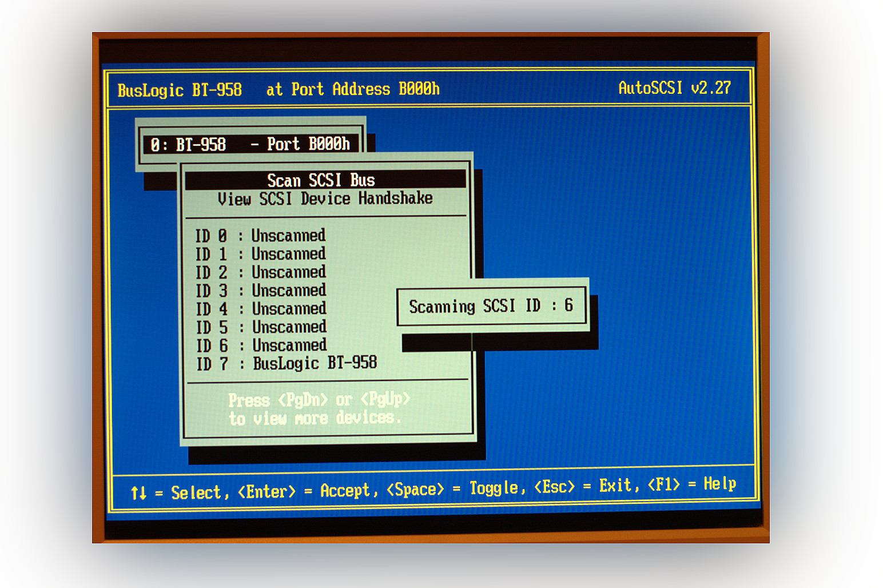Click the <PgDn> hint text

coord(303,399)
